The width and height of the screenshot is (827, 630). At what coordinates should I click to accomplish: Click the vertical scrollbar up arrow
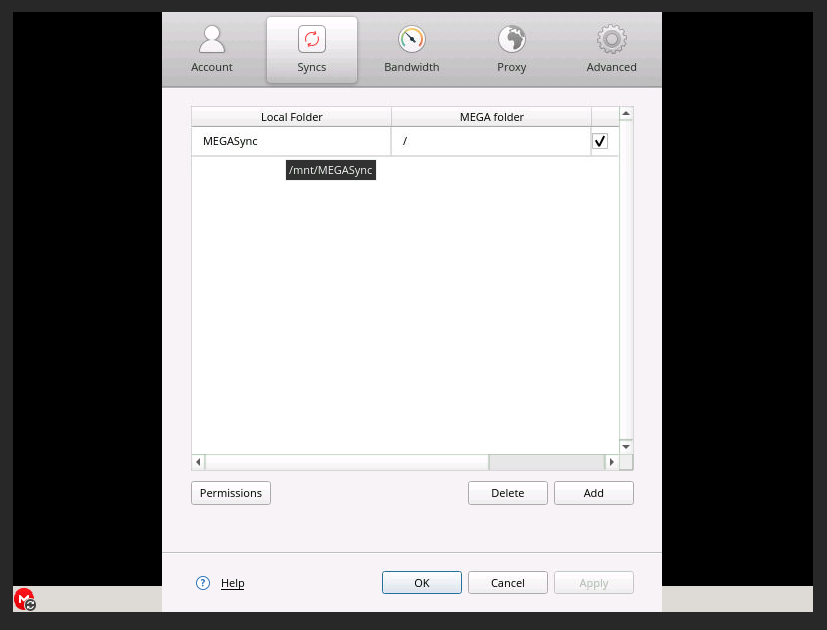626,113
